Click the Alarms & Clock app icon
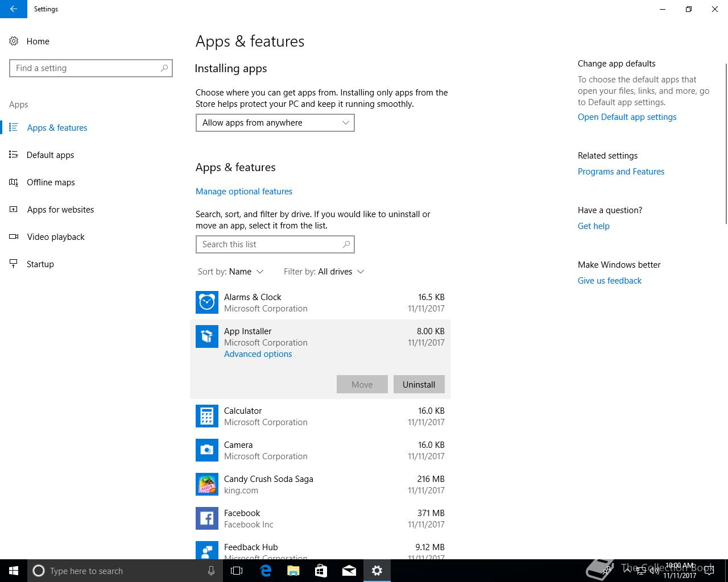728x582 pixels. [207, 302]
